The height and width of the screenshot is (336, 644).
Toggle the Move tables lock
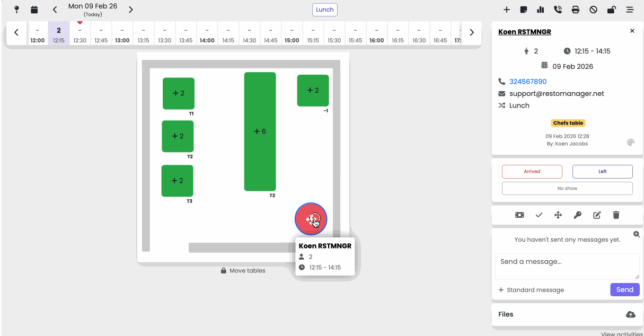click(243, 270)
